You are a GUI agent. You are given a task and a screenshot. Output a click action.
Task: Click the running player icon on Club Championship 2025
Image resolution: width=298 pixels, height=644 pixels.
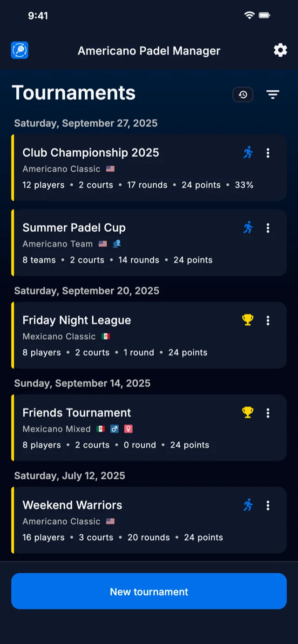click(248, 153)
